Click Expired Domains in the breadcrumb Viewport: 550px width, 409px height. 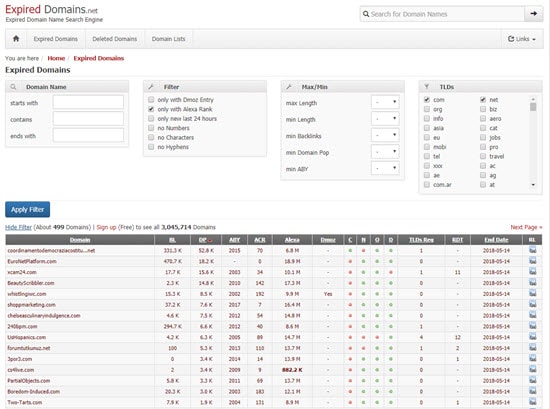point(99,58)
